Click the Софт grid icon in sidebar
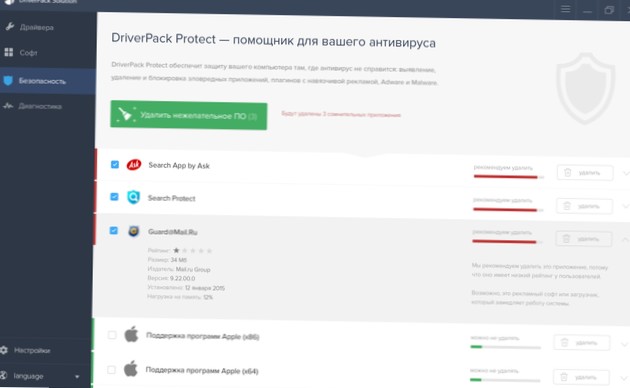 tap(9, 52)
